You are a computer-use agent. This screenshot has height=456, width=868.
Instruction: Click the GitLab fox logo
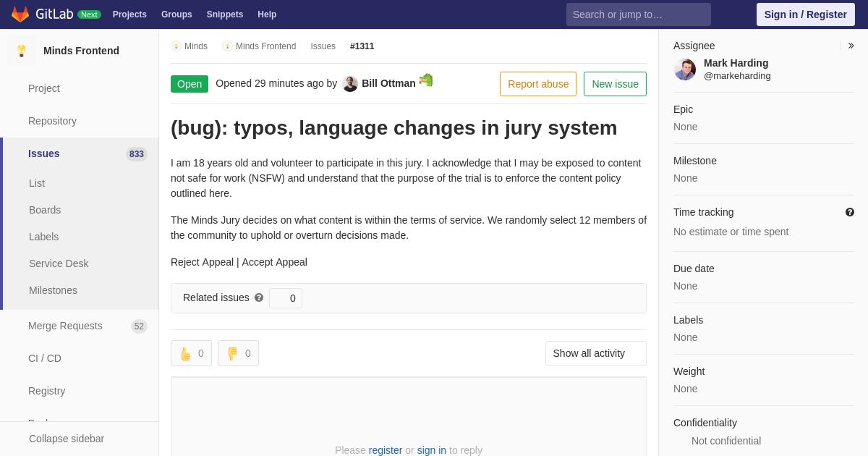coord(20,14)
